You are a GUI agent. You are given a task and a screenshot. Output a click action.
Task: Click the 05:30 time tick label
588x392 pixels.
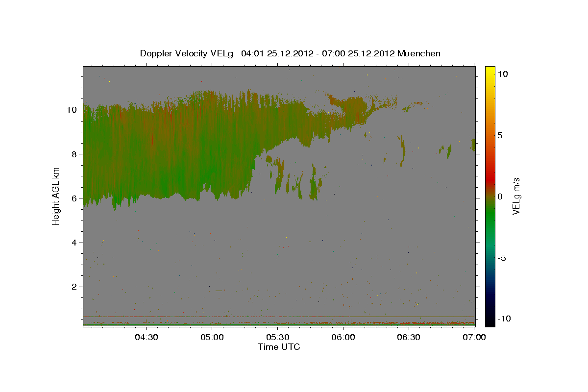click(278, 337)
